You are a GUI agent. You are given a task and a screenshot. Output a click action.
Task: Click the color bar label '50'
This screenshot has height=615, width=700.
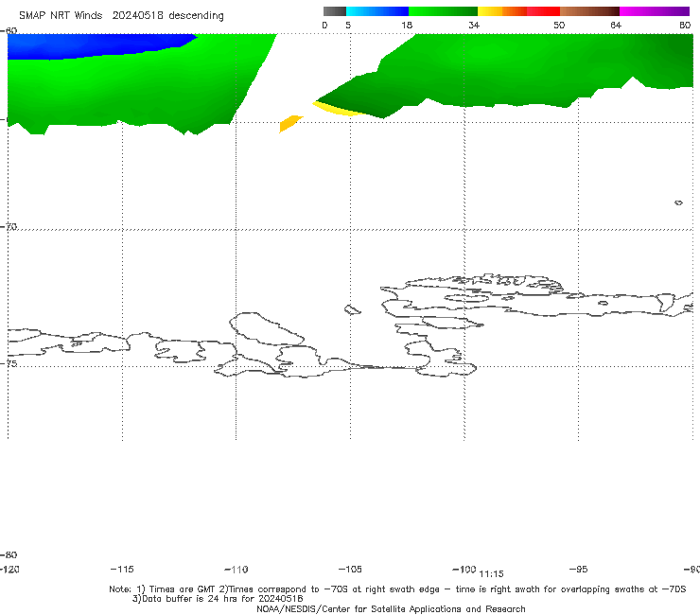pyautogui.click(x=559, y=25)
